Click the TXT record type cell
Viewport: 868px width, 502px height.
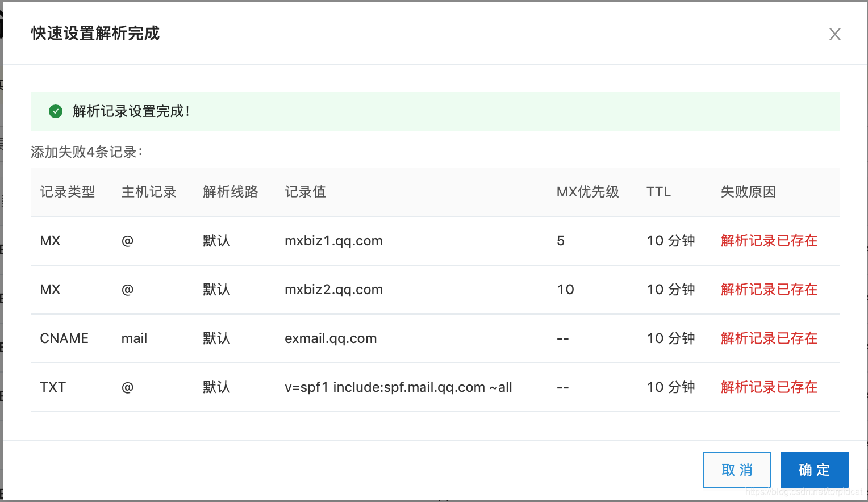tap(53, 387)
